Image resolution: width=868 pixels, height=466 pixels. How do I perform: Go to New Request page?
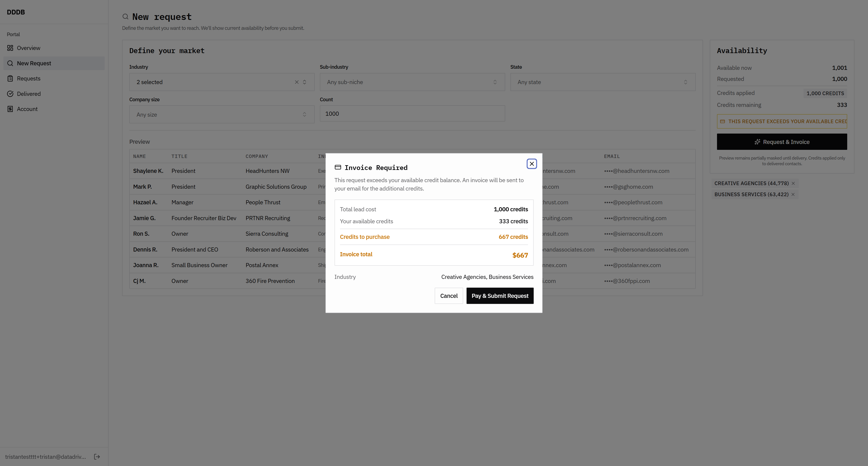coord(34,63)
